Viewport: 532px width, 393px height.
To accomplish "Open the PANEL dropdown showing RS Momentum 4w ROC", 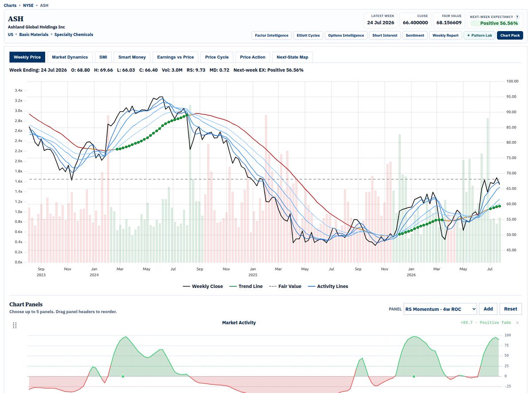I will click(440, 309).
